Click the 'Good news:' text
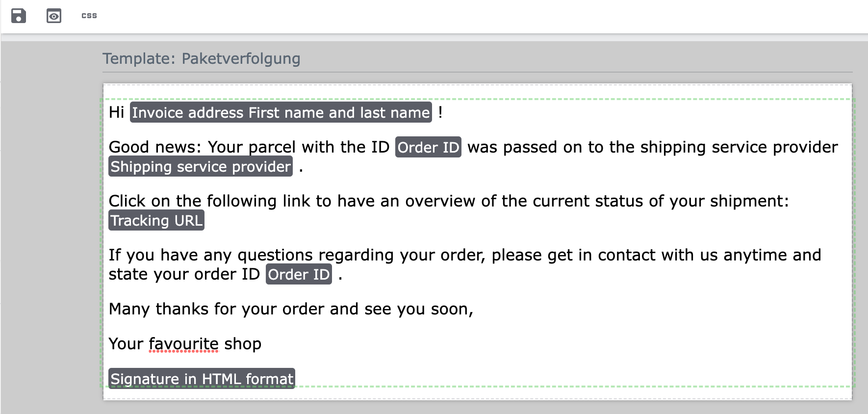The height and width of the screenshot is (414, 868). 155,147
